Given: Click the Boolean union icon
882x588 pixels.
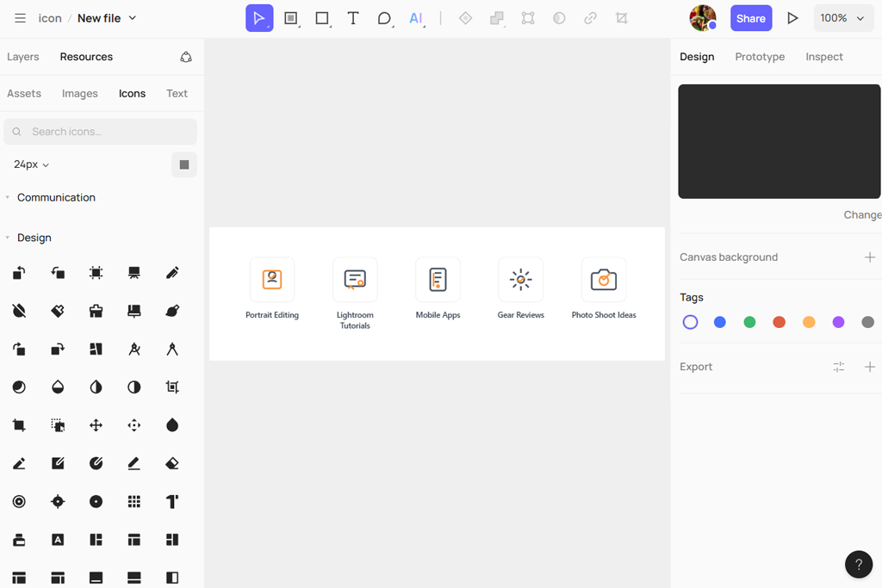Looking at the screenshot, I should pyautogui.click(x=497, y=18).
